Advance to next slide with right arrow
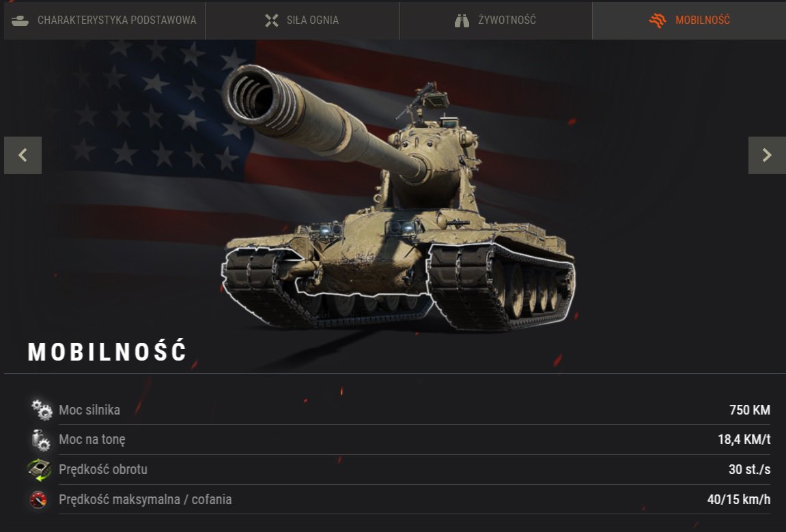786x532 pixels. [767, 155]
